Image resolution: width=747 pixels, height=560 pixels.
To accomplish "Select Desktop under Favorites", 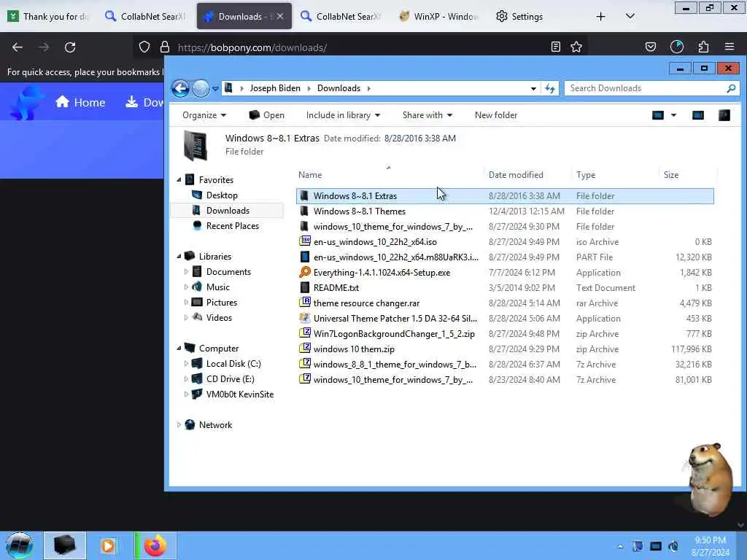I will (222, 195).
